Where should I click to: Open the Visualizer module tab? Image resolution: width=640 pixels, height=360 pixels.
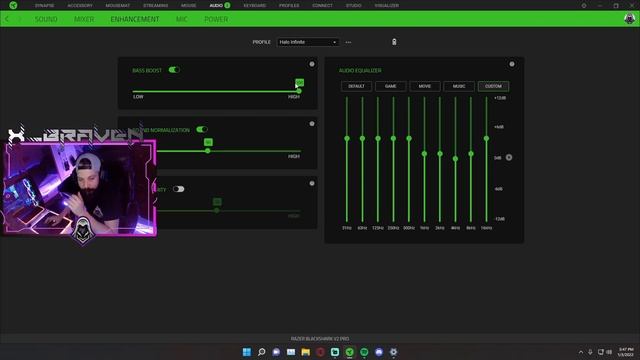[x=387, y=6]
